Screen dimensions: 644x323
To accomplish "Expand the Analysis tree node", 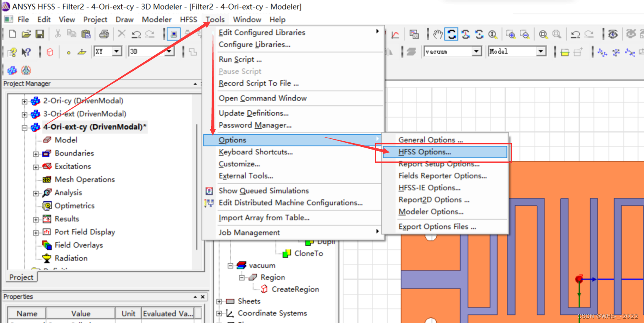I will pyautogui.click(x=36, y=193).
